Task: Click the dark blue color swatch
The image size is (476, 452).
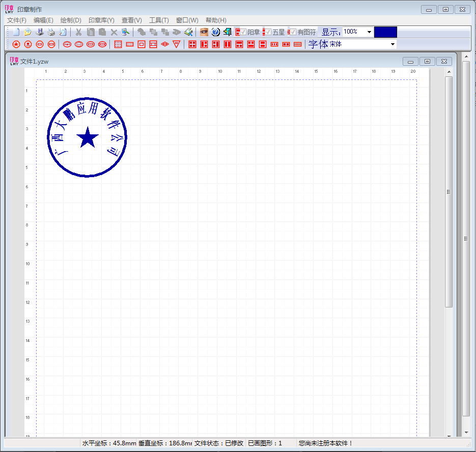Action: [385, 32]
